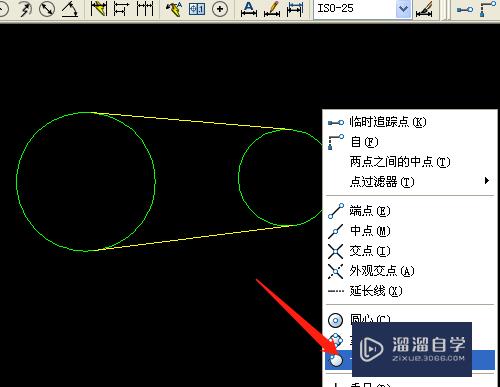Select the 中点(M) midpoint snap
The image size is (500, 387).
(410, 231)
